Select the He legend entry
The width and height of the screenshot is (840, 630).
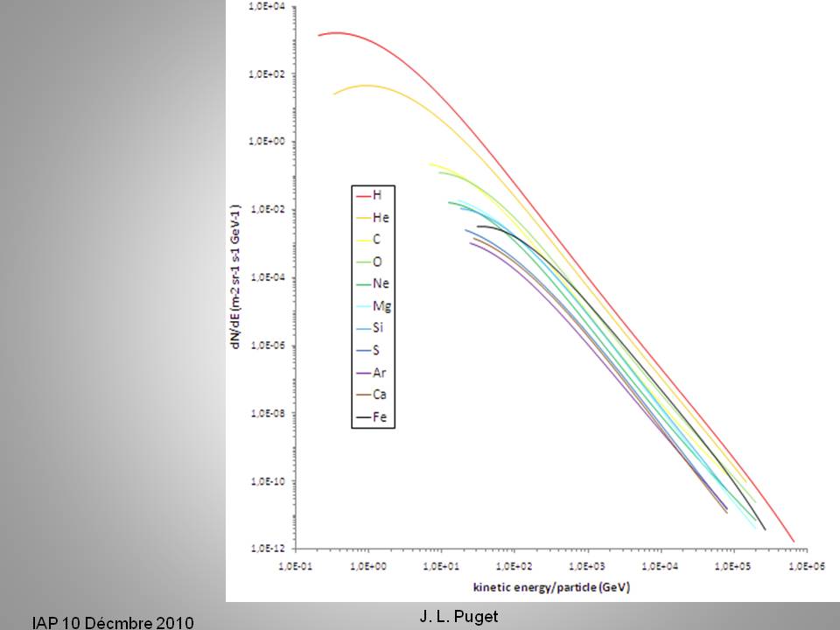tap(381, 216)
